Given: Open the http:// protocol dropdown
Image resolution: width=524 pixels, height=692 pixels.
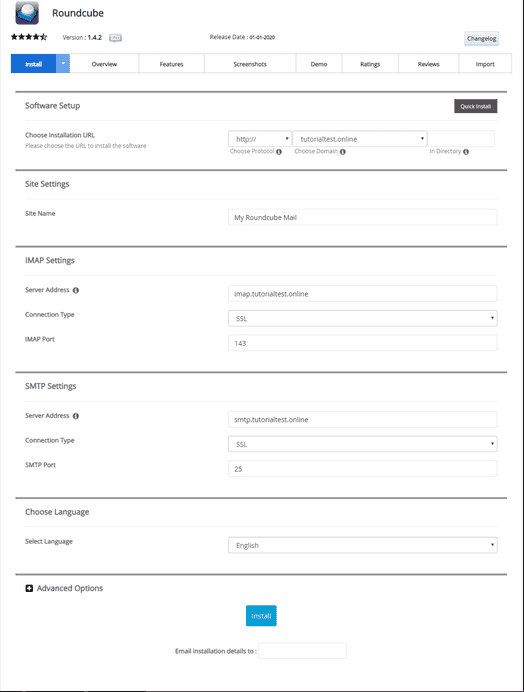Looking at the screenshot, I should click(260, 139).
